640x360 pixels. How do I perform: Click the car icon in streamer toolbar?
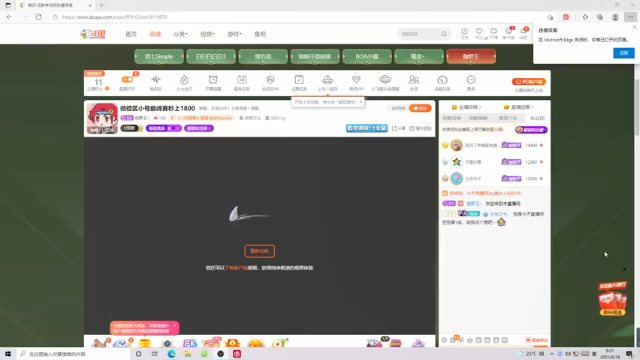(x=328, y=80)
